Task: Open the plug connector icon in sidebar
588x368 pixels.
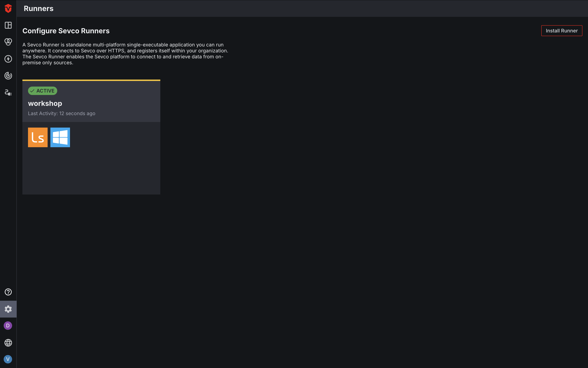Action: pyautogui.click(x=8, y=93)
